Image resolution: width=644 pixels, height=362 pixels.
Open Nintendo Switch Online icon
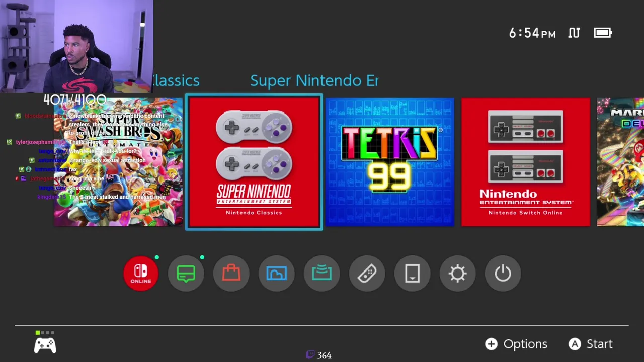click(141, 273)
